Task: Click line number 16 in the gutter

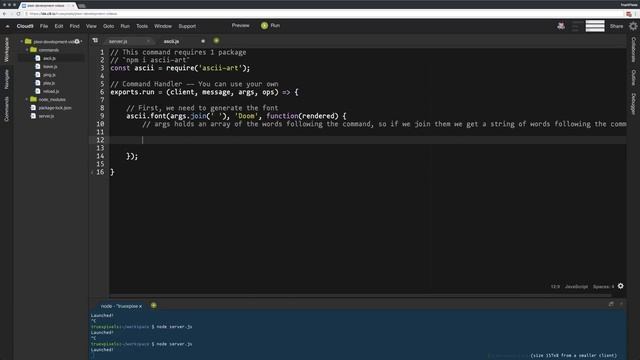Action: click(x=100, y=172)
